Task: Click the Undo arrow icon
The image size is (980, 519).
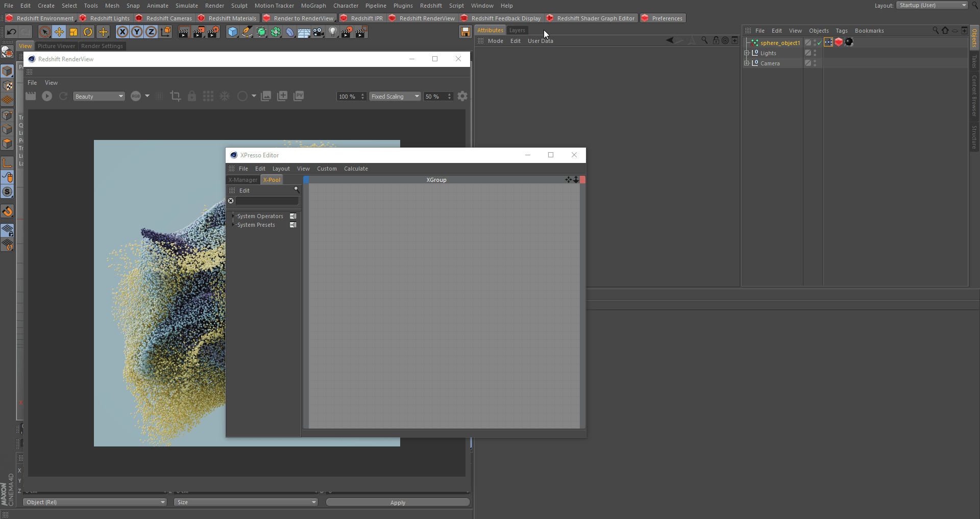Action: pyautogui.click(x=11, y=32)
